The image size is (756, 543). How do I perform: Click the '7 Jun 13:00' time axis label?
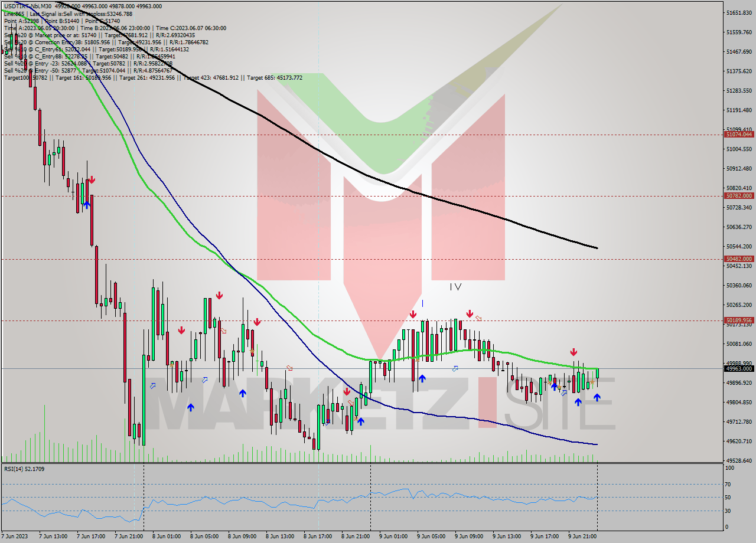click(53, 537)
